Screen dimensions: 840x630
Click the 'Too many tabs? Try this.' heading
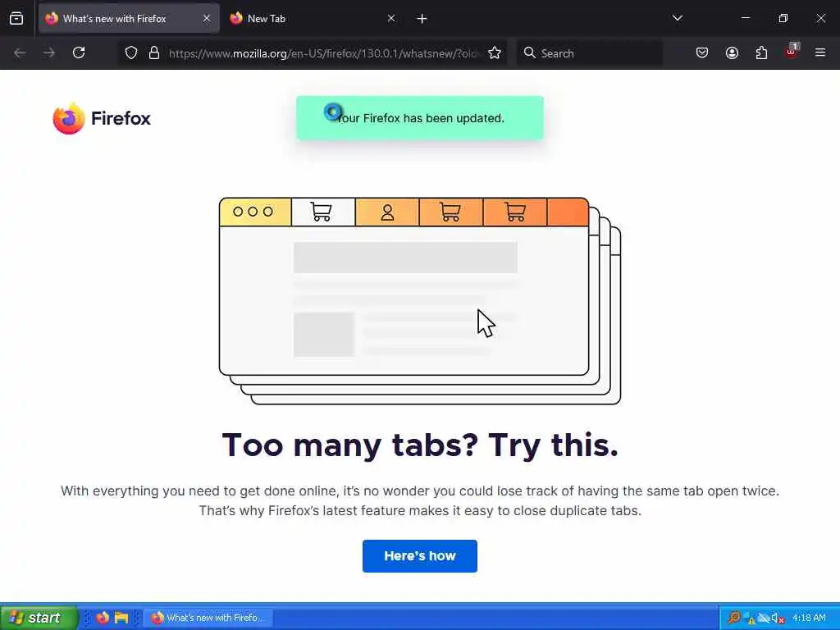(x=420, y=445)
